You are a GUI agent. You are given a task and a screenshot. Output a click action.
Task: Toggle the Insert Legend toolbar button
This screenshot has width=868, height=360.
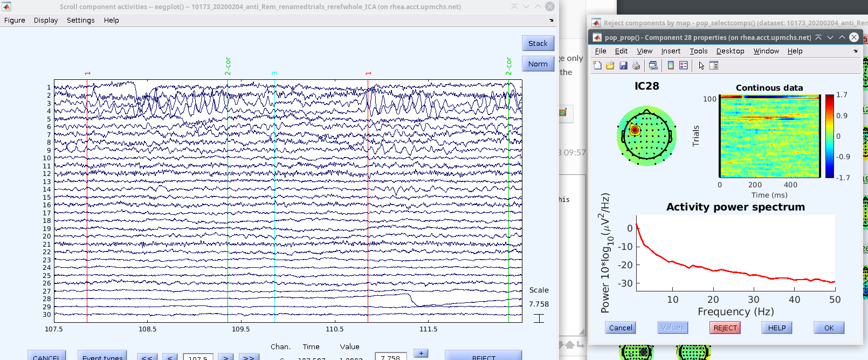coord(684,65)
